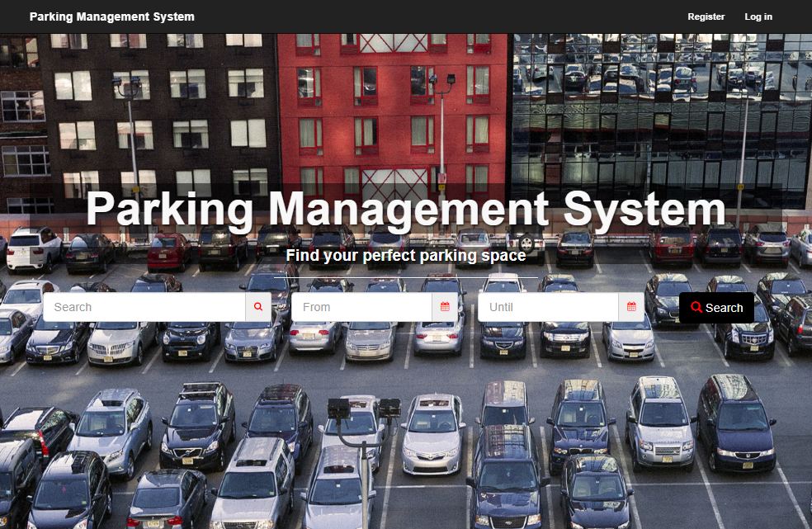The width and height of the screenshot is (812, 529).
Task: Click the large Parking Management System heading
Action: coord(405,209)
